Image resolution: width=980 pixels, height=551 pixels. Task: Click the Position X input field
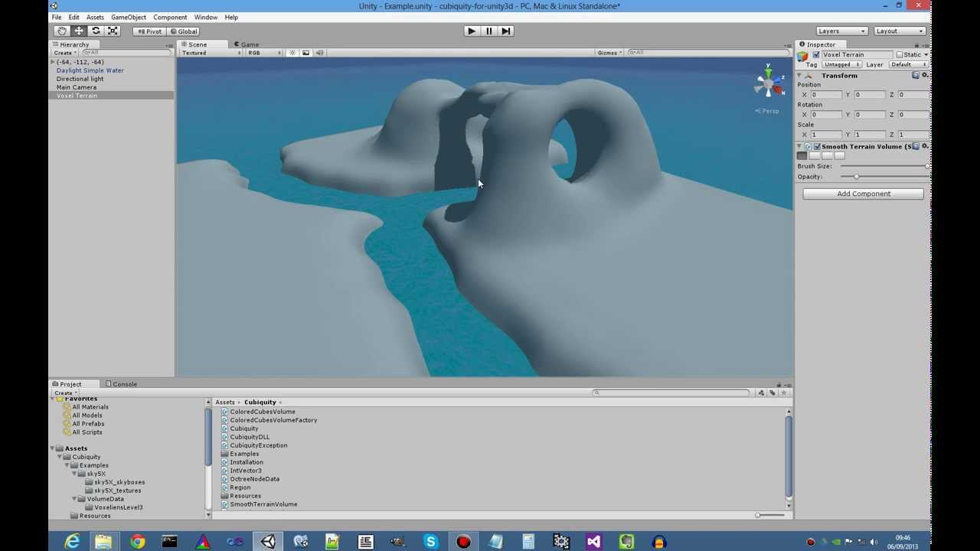826,94
